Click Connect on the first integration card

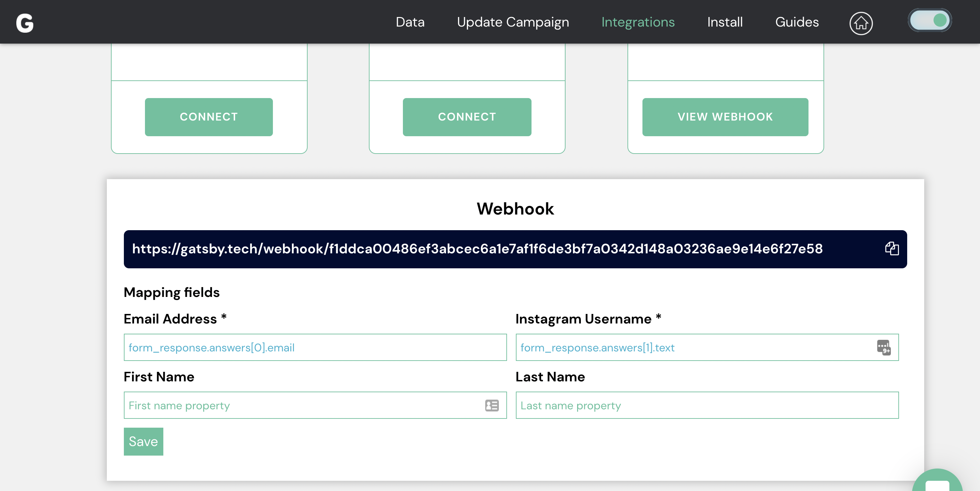[x=209, y=117]
